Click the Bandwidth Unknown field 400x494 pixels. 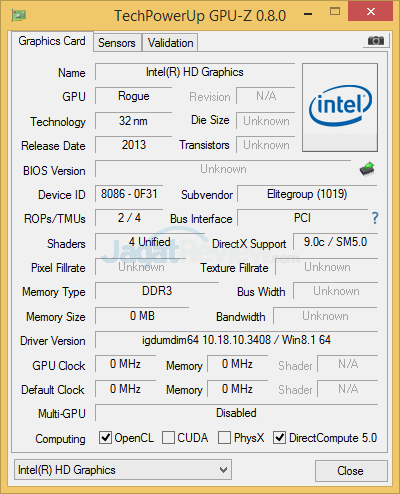point(325,316)
